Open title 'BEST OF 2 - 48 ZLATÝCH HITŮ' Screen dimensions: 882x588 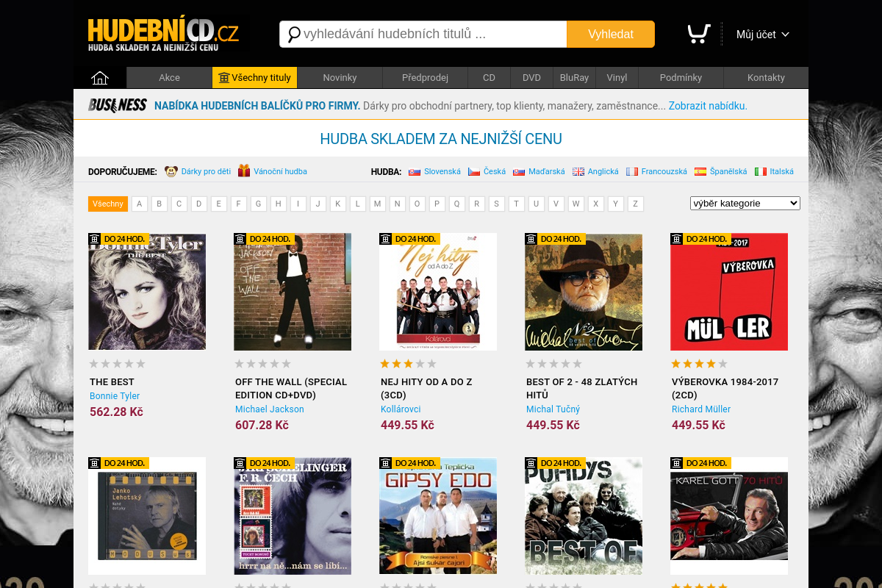click(582, 389)
